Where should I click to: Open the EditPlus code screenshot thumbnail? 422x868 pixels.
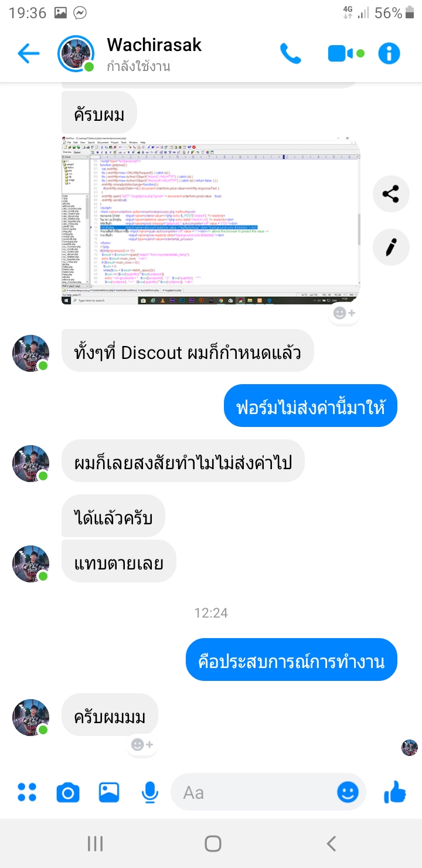coord(211,221)
